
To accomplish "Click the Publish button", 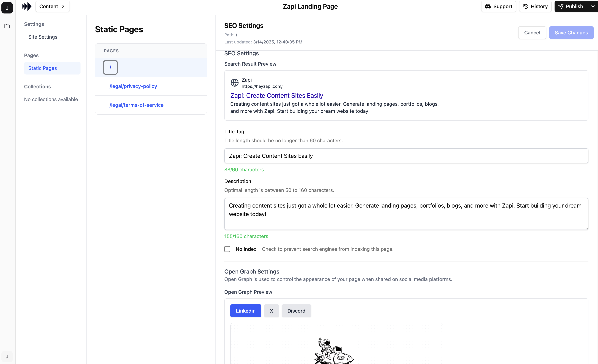I will [571, 6].
